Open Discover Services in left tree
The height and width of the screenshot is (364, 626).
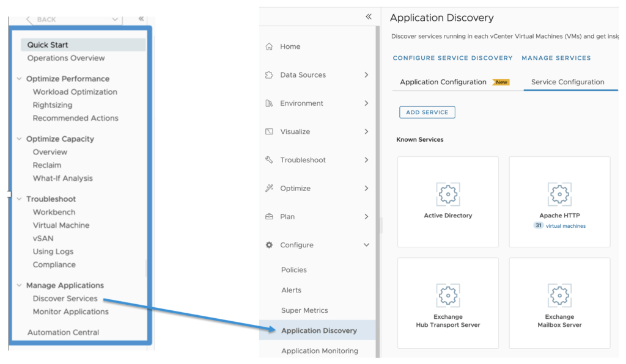[x=65, y=299]
